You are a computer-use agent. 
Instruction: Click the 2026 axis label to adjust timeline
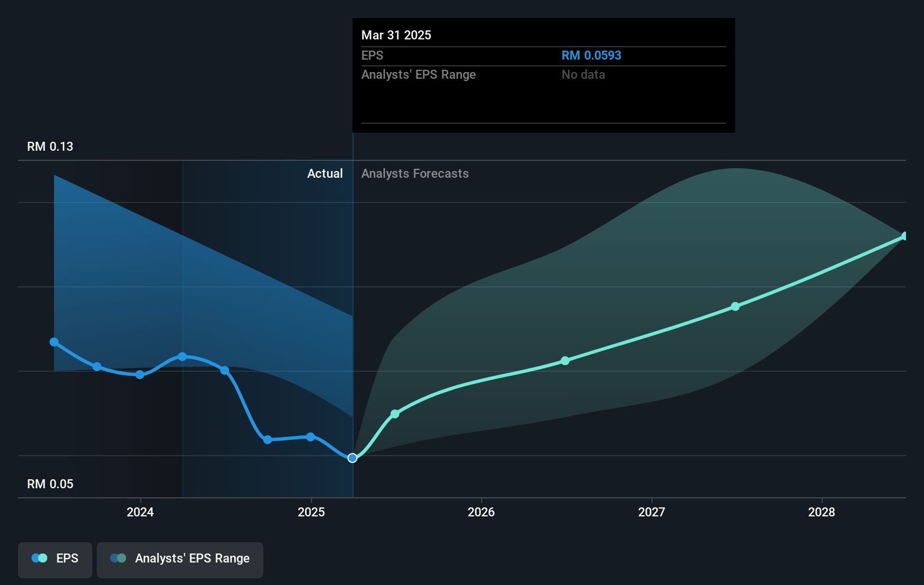click(481, 512)
